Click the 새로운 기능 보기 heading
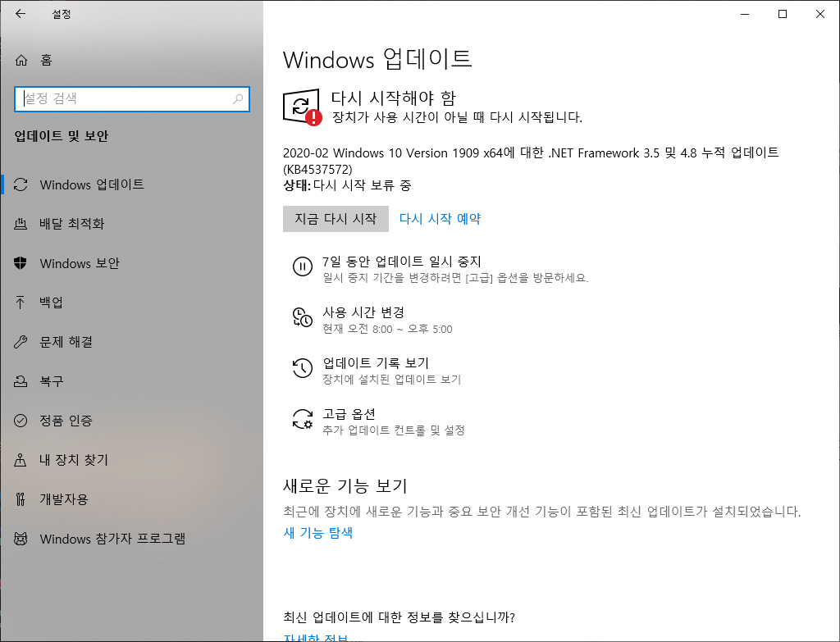The image size is (840, 642). pos(345,485)
